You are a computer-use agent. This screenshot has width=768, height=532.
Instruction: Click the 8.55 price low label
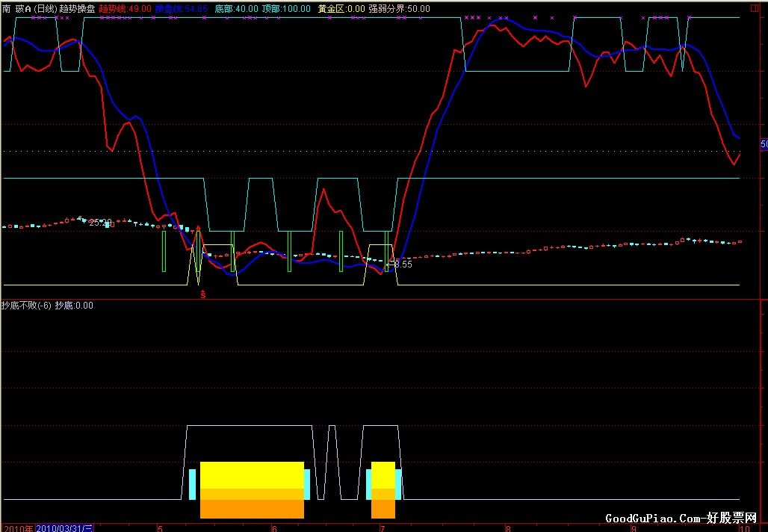pos(402,264)
